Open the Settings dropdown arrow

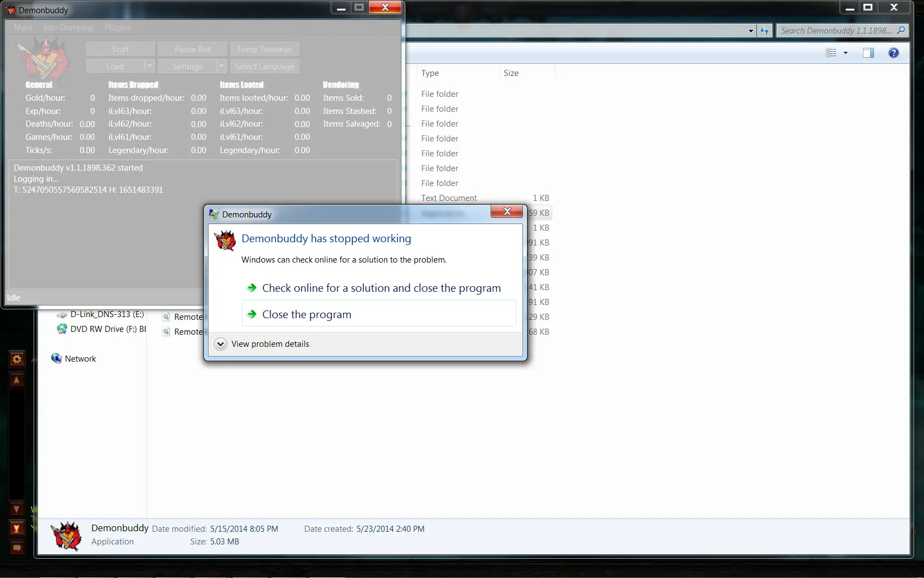[x=222, y=66]
